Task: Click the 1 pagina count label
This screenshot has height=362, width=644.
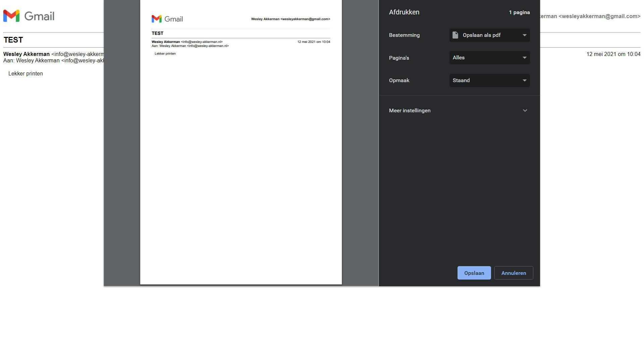Action: (519, 12)
